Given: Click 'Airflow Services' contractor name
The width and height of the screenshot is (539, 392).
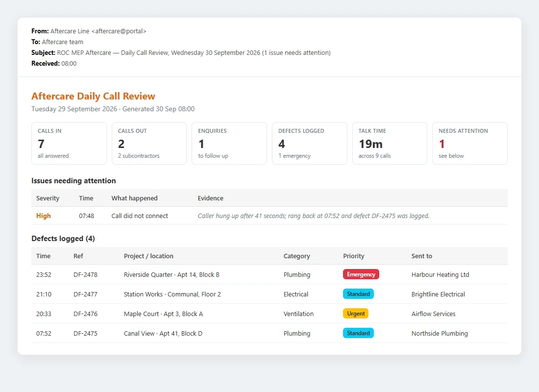Looking at the screenshot, I should point(434,314).
